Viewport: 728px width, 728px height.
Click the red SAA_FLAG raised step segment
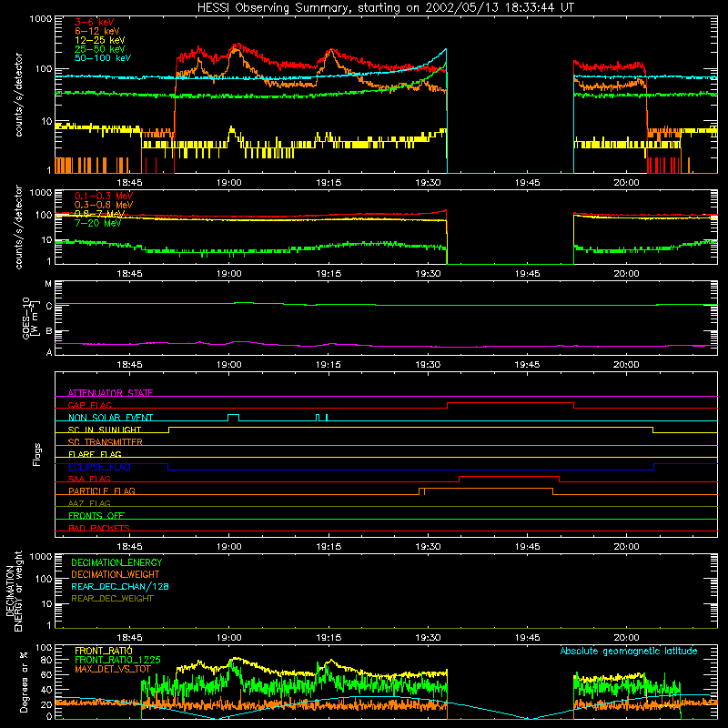point(510,477)
